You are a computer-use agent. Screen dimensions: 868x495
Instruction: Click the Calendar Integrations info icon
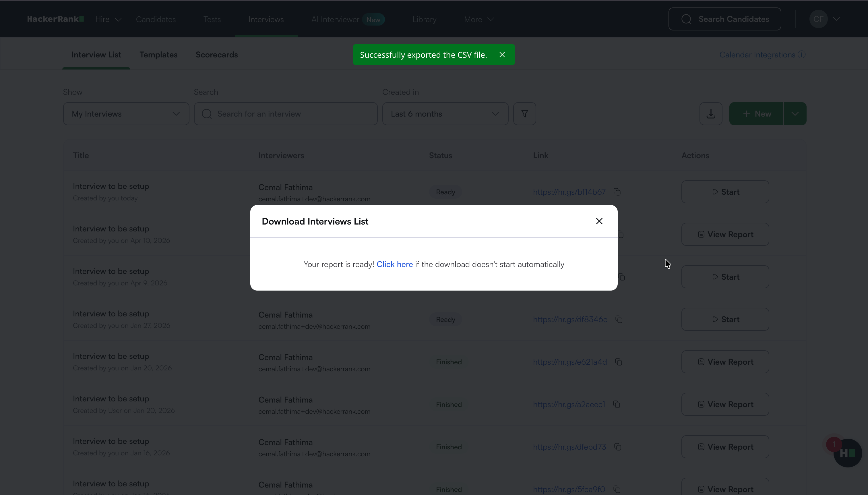(x=802, y=55)
